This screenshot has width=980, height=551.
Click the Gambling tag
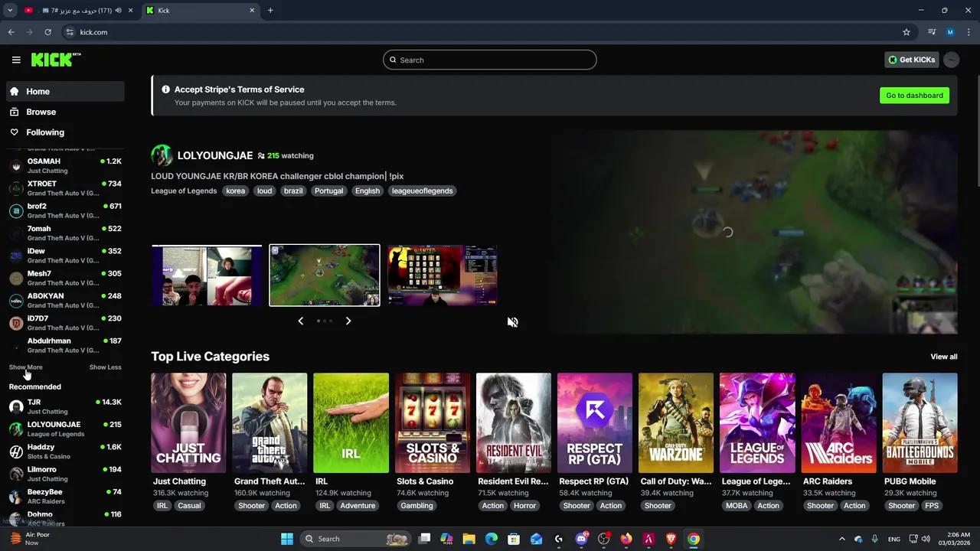[x=416, y=506]
